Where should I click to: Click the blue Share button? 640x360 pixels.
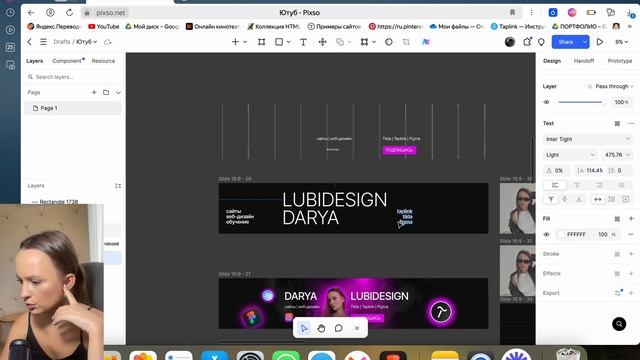[566, 42]
